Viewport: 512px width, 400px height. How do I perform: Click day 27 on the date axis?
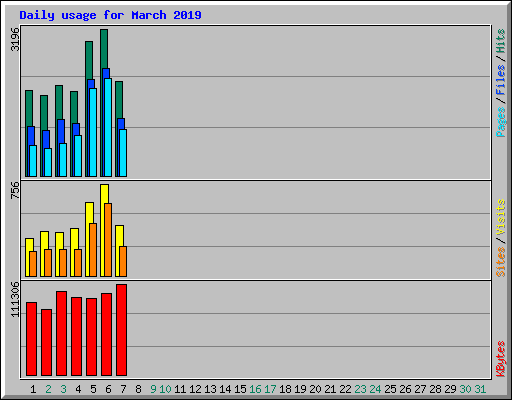click(420, 389)
